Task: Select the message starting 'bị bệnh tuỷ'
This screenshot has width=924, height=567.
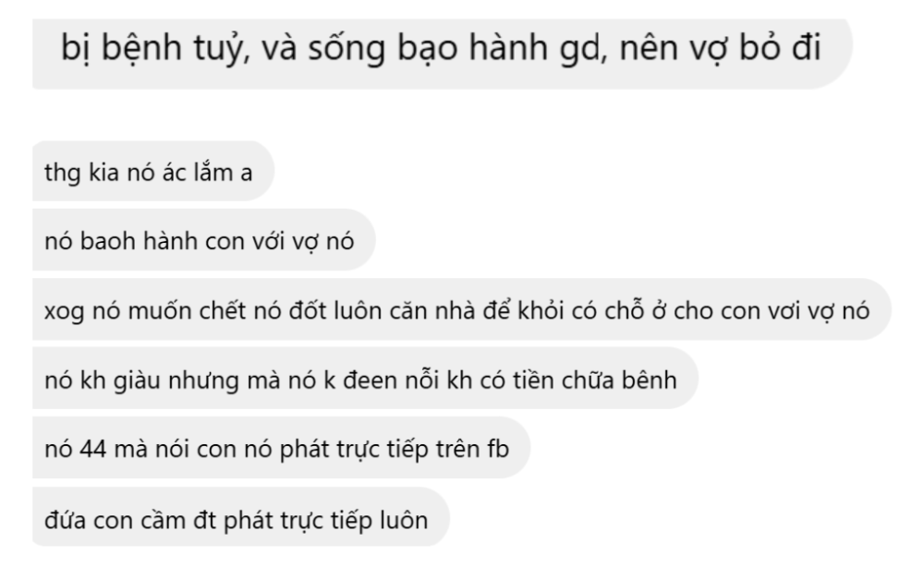Action: pos(442,54)
